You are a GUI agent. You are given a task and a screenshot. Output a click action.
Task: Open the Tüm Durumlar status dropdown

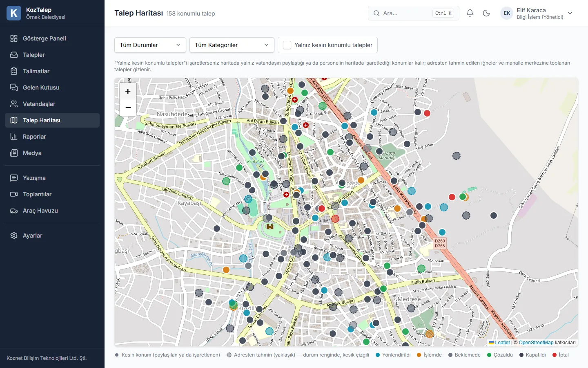point(150,45)
